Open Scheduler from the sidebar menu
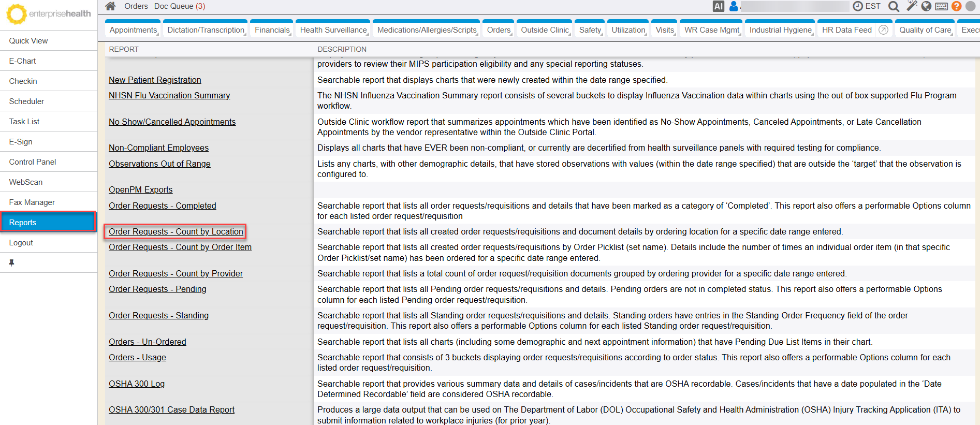Image resolution: width=980 pixels, height=425 pixels. tap(26, 101)
